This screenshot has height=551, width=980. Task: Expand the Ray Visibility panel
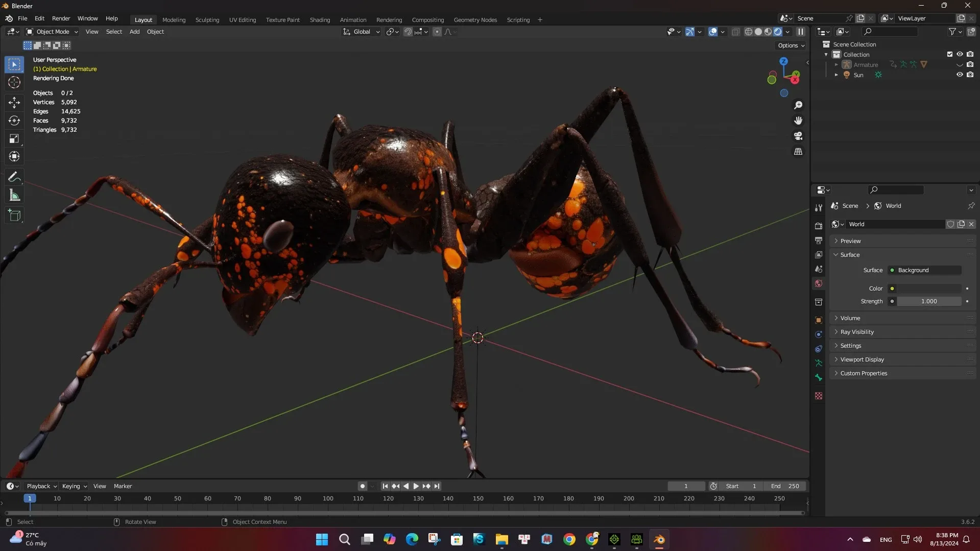[857, 332]
